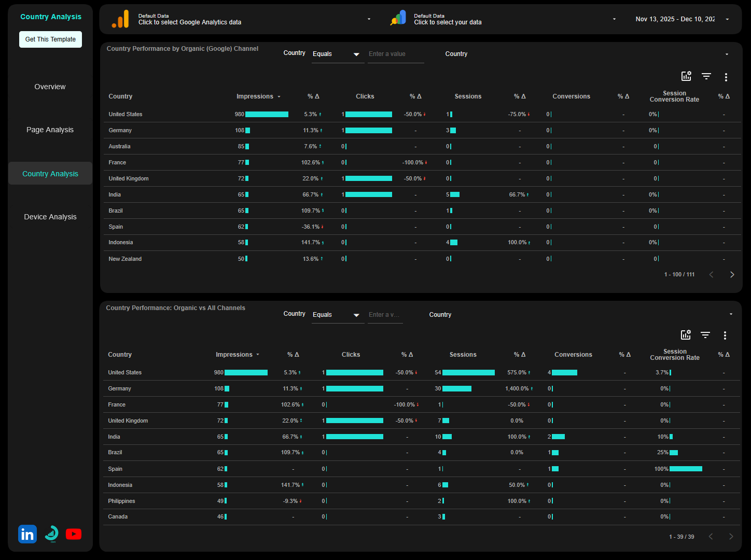This screenshot has height=560, width=751.
Task: Go to next page of top table
Action: 732,274
